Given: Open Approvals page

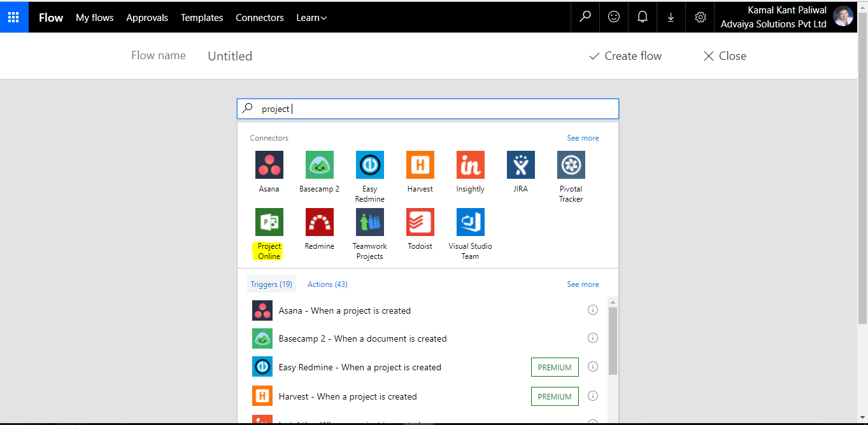Looking at the screenshot, I should click(147, 18).
